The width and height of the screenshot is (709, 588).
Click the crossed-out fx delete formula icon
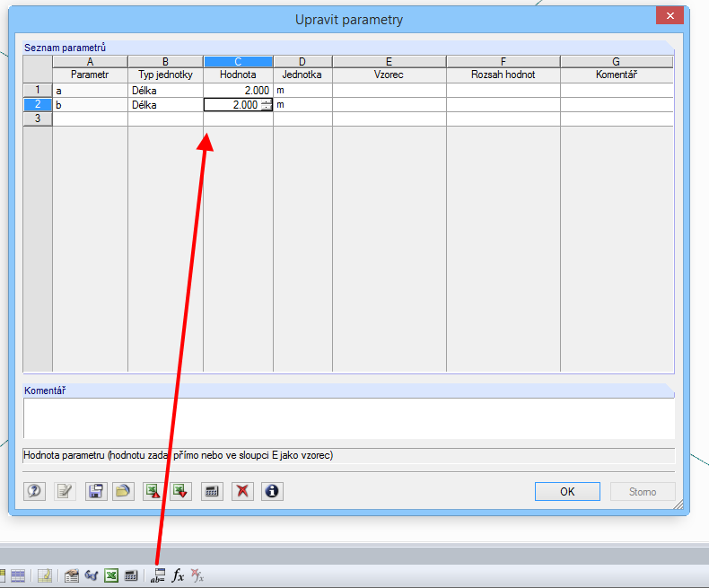[x=197, y=575]
